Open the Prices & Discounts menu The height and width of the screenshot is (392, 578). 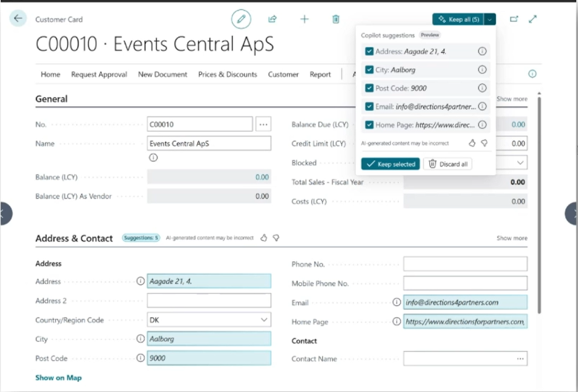point(227,75)
